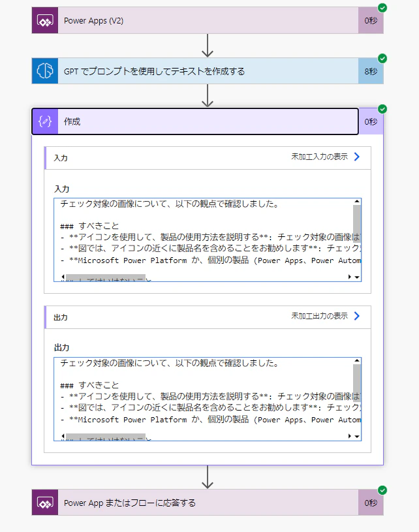Click horizontal scroll-left arrow in 出力 box
Image resolution: width=419 pixels, height=532 pixels.
[x=63, y=436]
